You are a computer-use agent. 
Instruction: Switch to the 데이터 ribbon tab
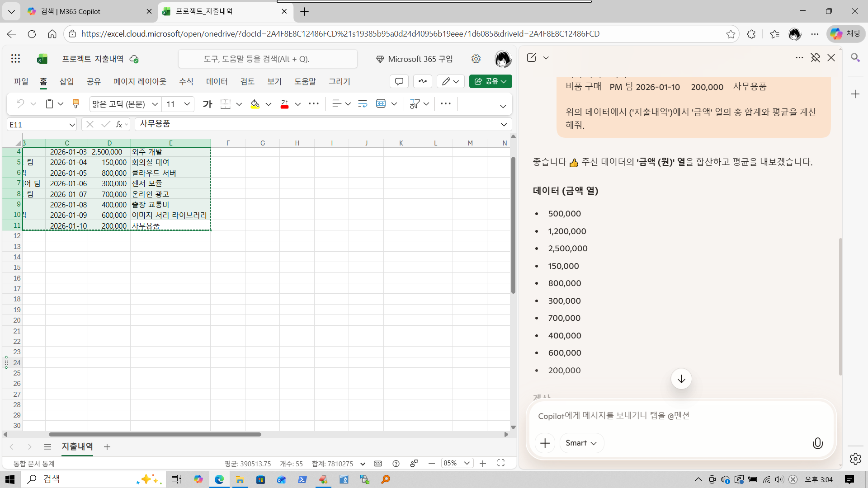[x=217, y=81]
